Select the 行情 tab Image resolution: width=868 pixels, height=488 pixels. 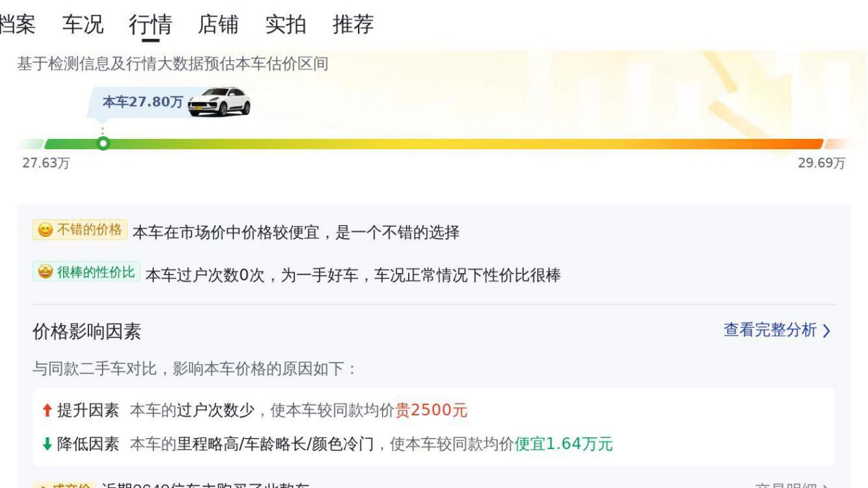tap(150, 25)
